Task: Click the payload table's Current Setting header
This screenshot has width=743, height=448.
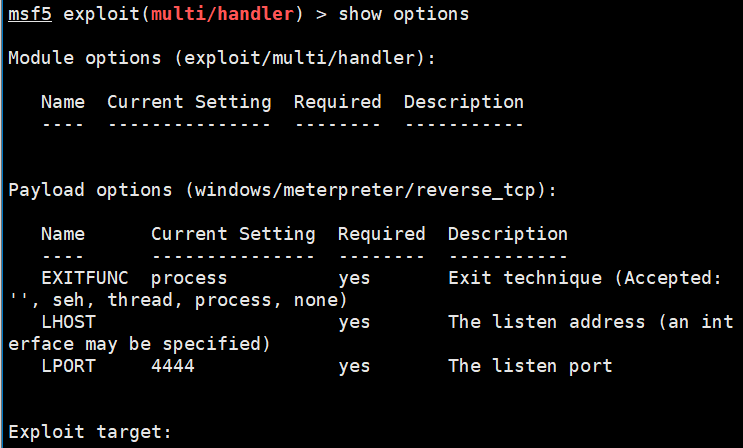Action: [x=233, y=234]
